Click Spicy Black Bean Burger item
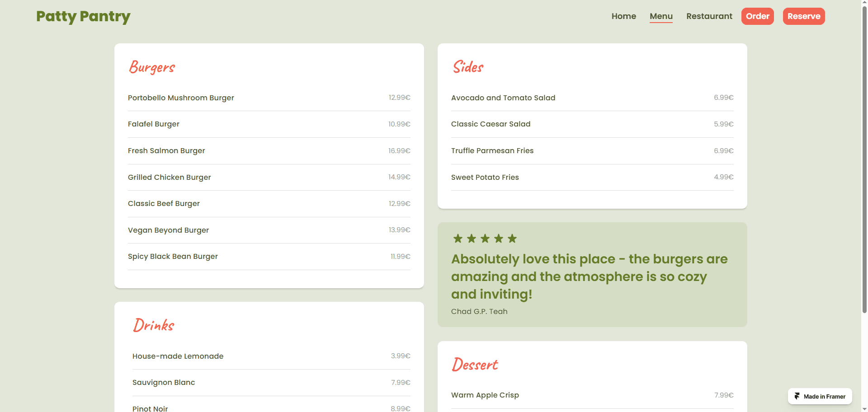 pyautogui.click(x=173, y=256)
